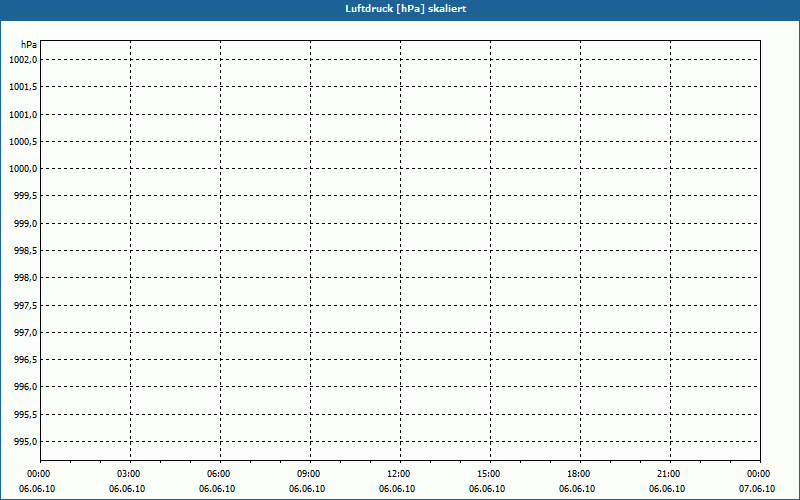This screenshot has width=800, height=500.
Task: Click the 996,5 y-axis label
Action: 25,360
